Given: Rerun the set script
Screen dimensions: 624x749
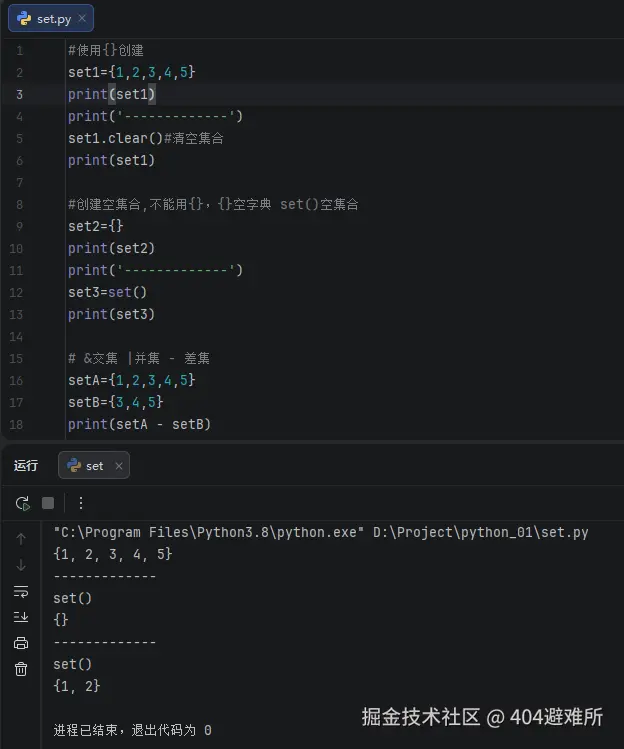Looking at the screenshot, I should [x=22, y=503].
